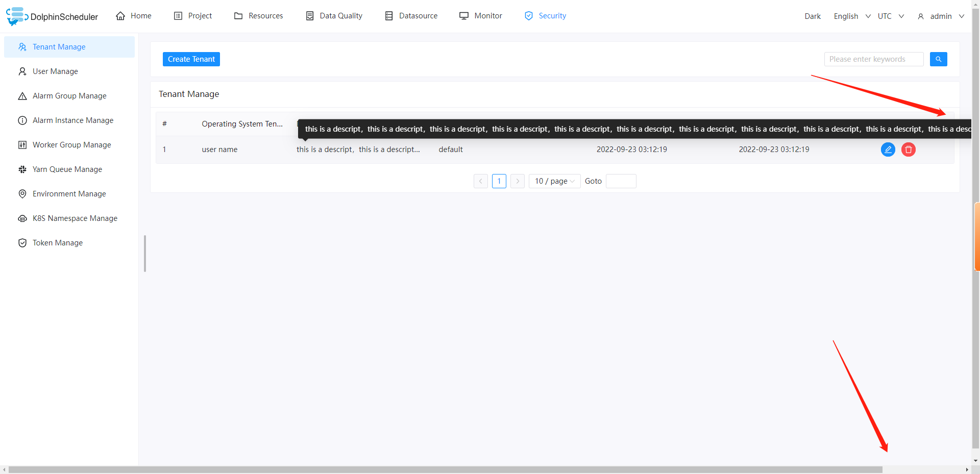This screenshot has width=980, height=474.
Task: Click the Create Tenant button
Action: coord(191,59)
